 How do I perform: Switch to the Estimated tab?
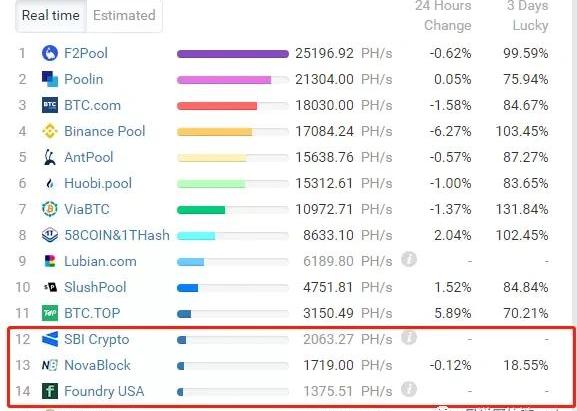point(124,15)
